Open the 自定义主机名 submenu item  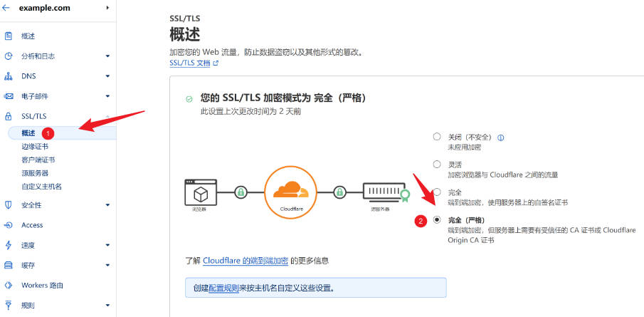pyautogui.click(x=41, y=187)
